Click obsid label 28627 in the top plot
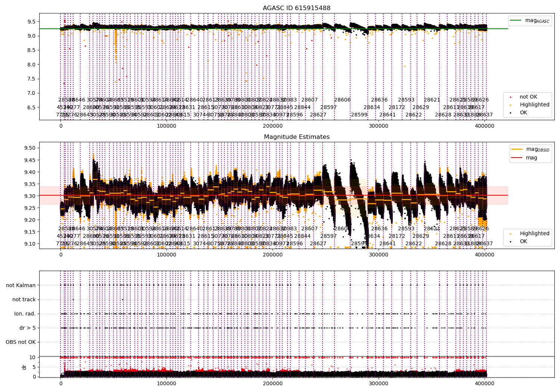The width and height of the screenshot is (560, 392). (x=318, y=115)
